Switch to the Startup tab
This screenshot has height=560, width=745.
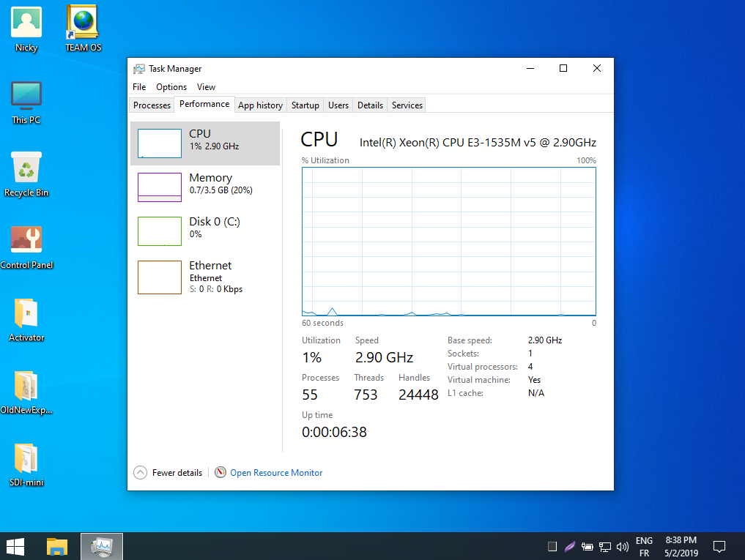coord(305,105)
